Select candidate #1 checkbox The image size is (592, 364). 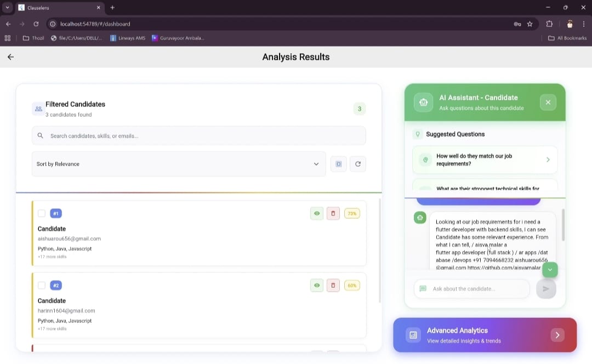42,213
